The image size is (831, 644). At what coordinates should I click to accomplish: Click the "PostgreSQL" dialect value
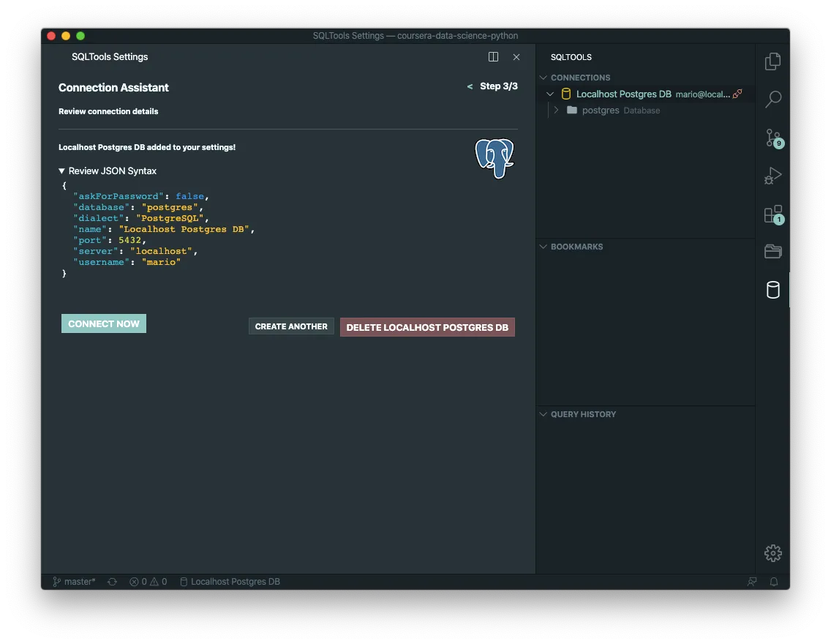170,218
